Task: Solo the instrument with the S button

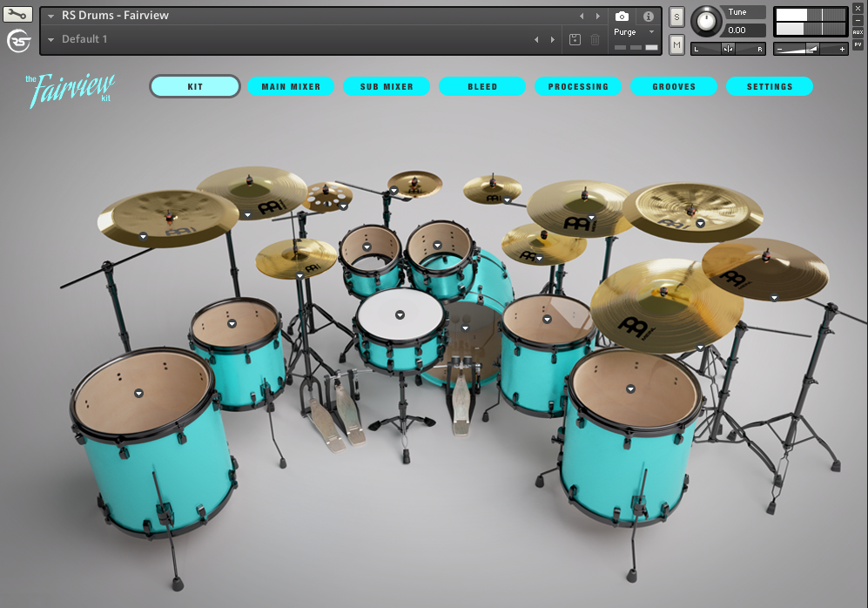Action: 676,17
